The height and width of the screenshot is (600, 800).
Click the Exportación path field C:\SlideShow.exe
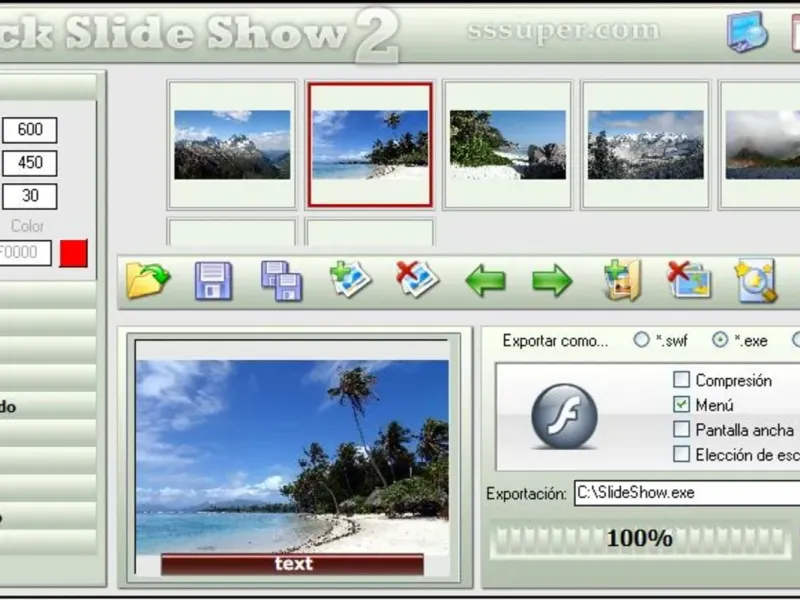[x=687, y=493]
